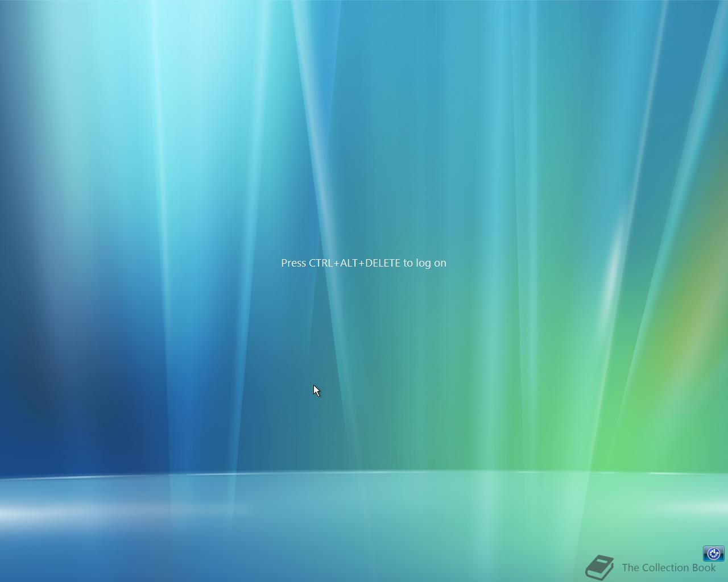Click the "Press CTRL+ALT+DELETE to log on" text

[363, 263]
